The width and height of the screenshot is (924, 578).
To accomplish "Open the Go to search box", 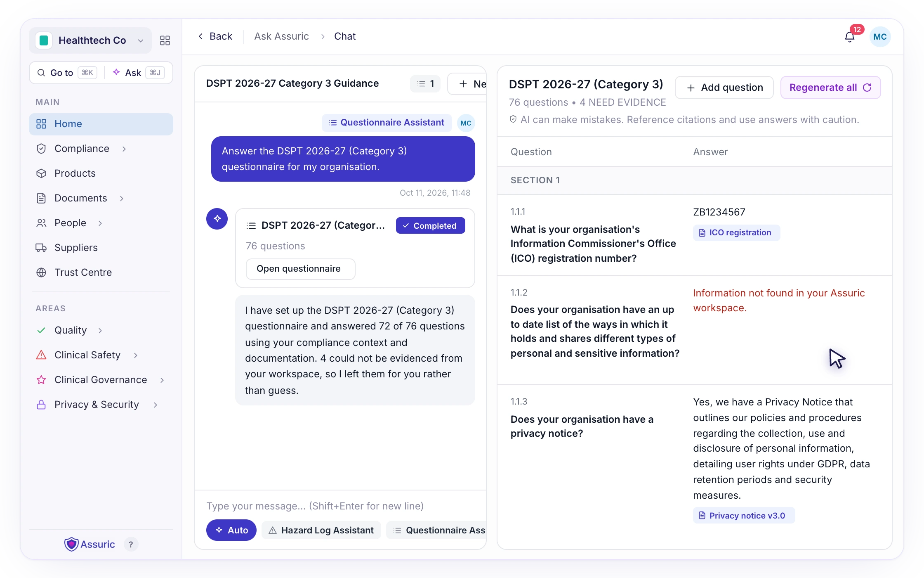I will coord(67,73).
